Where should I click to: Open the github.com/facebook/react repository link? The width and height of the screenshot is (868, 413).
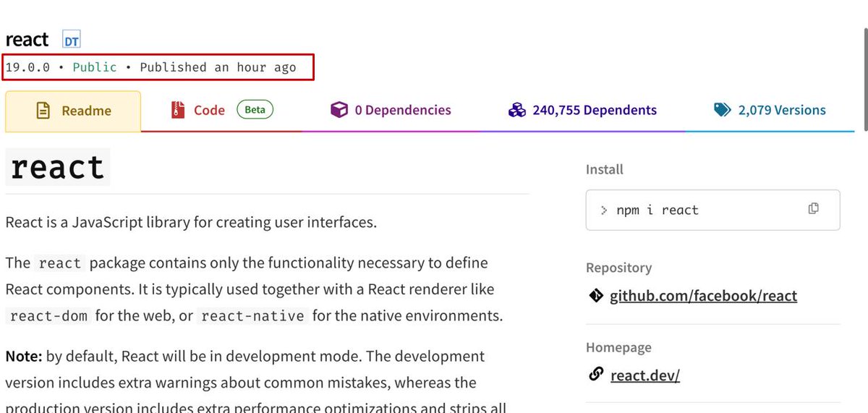point(703,296)
